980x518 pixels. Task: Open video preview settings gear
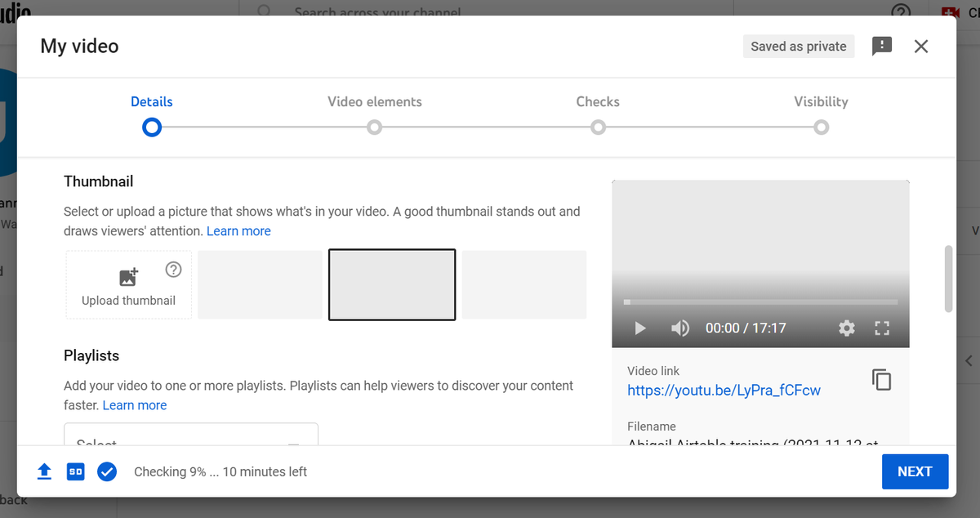[847, 328]
